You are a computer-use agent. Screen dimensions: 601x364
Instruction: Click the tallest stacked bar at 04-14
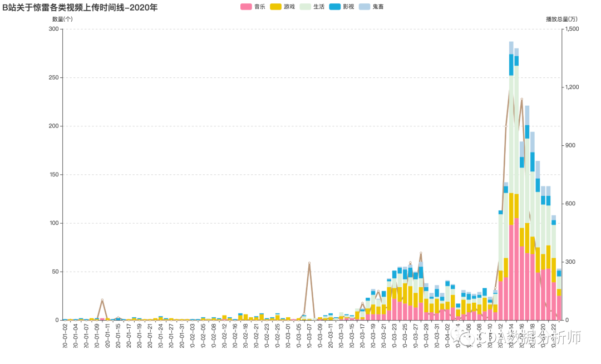point(511,180)
